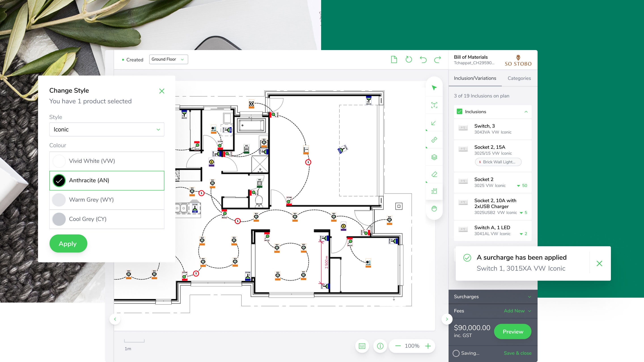This screenshot has height=362, width=644.
Task: Click the Preview button
Action: pyautogui.click(x=512, y=332)
